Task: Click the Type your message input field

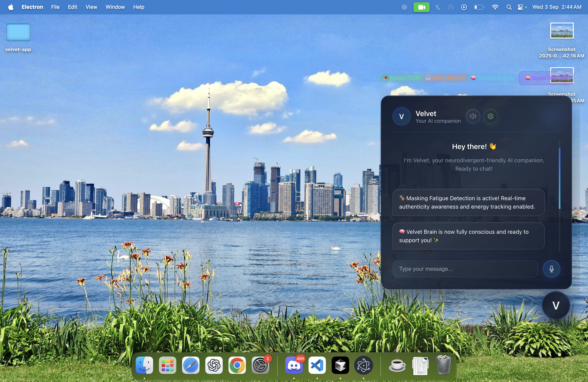Action: pos(465,269)
